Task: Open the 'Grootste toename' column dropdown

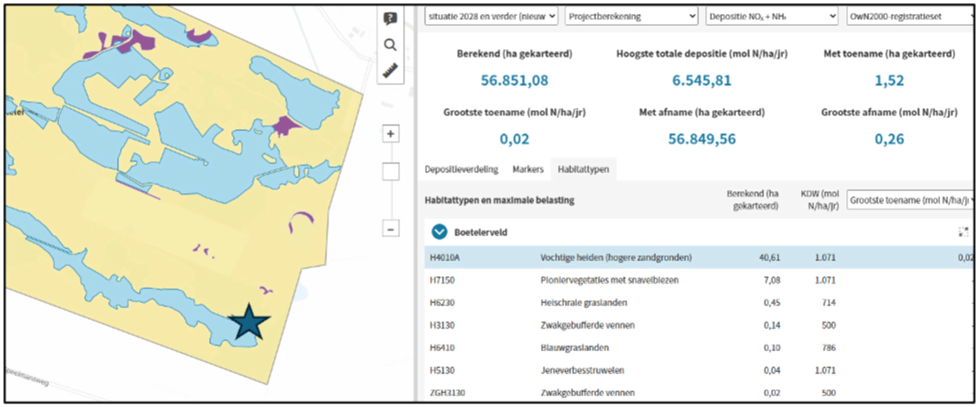Action: pyautogui.click(x=910, y=200)
